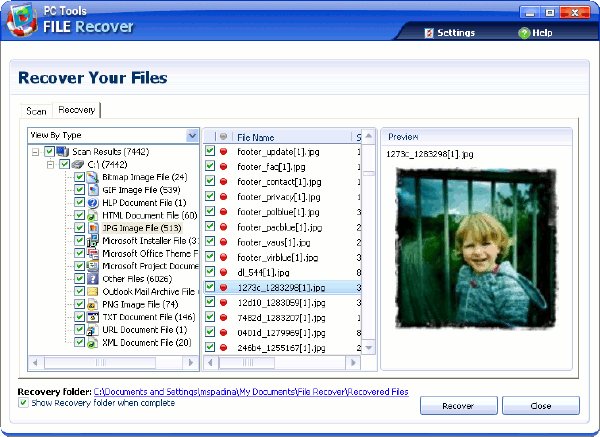Click the Recover button

click(458, 406)
